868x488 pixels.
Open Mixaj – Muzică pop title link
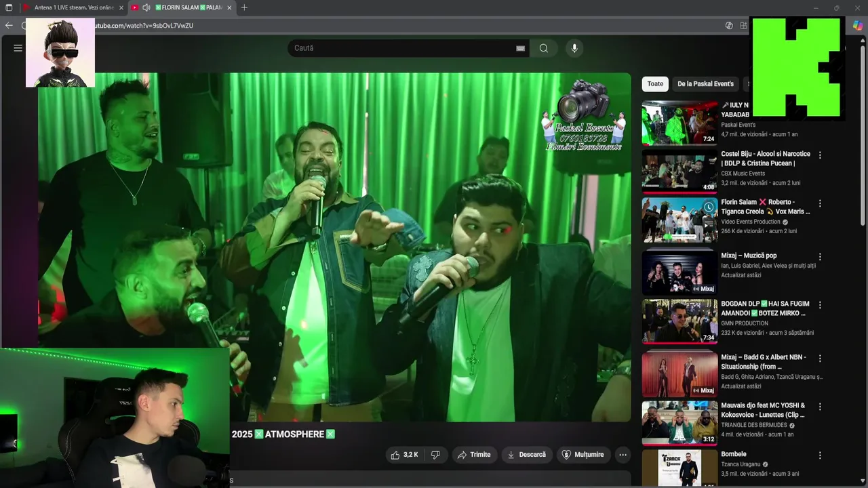749,256
